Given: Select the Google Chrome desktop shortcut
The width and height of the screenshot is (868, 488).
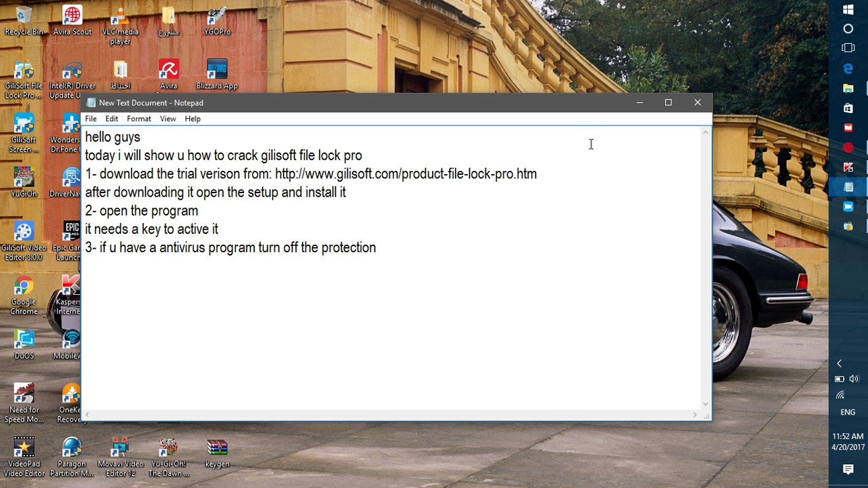Looking at the screenshot, I should [24, 296].
